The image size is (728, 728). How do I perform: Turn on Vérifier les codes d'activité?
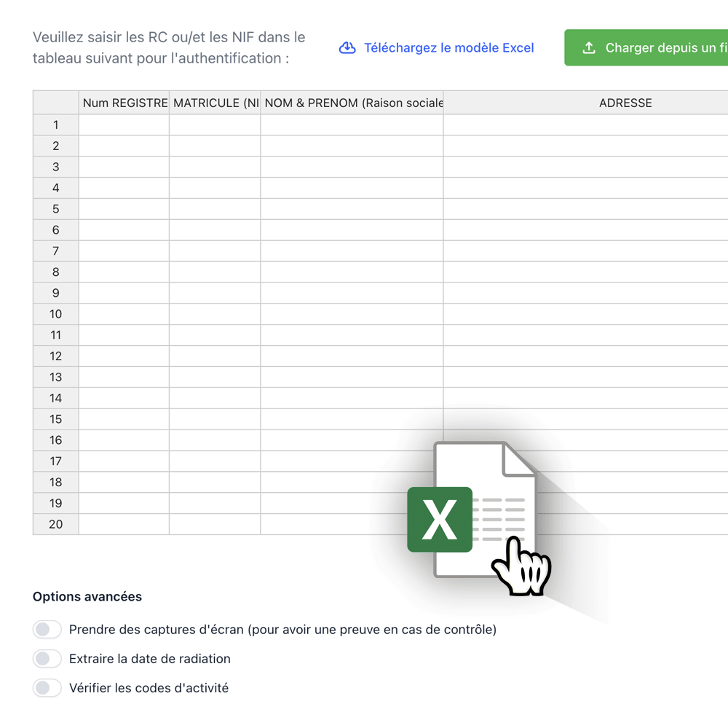pyautogui.click(x=47, y=688)
